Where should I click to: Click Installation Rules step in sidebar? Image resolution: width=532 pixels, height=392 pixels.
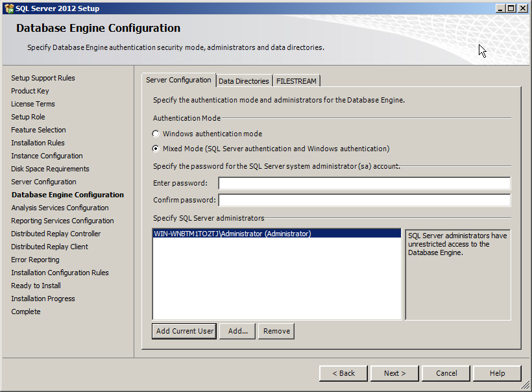coord(38,143)
